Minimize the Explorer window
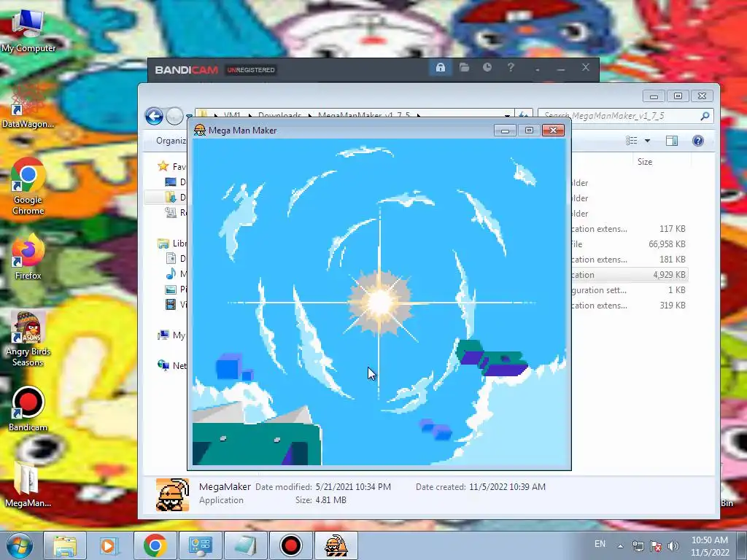The image size is (747, 560). click(x=654, y=96)
